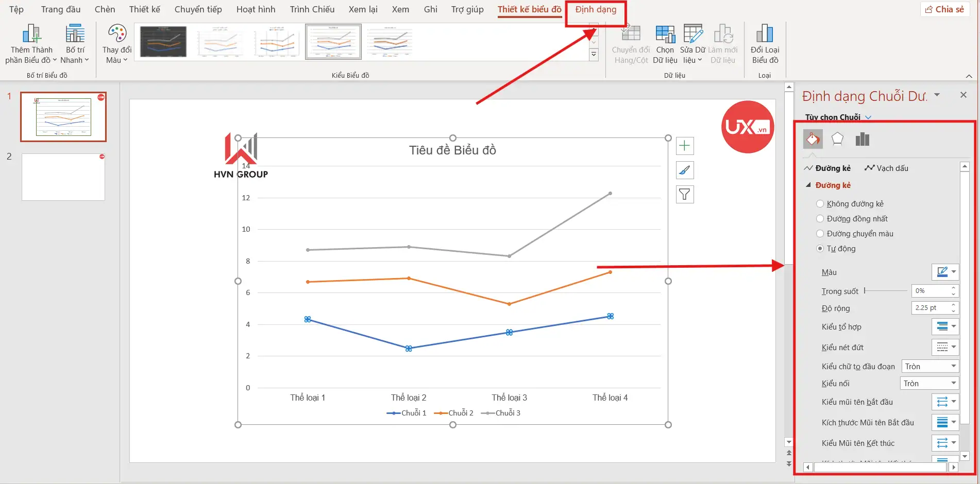Image resolution: width=980 pixels, height=484 pixels.
Task: Switch to the Định dạng tab
Action: 596,9
